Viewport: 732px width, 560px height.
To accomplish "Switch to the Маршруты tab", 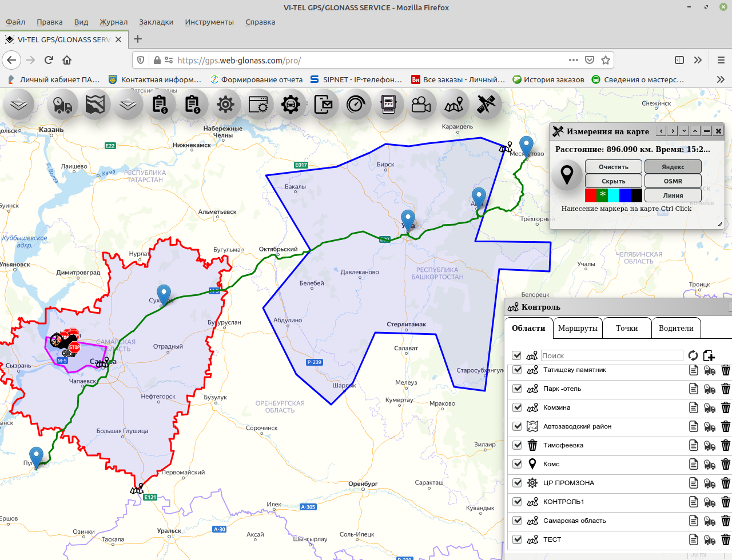I will 578,328.
